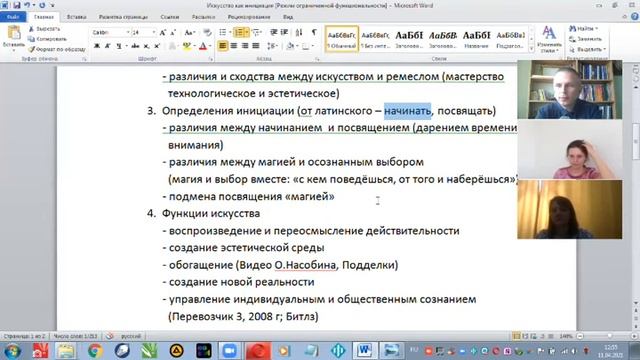
Task: Apply Без интервала style
Action: (x=376, y=39)
